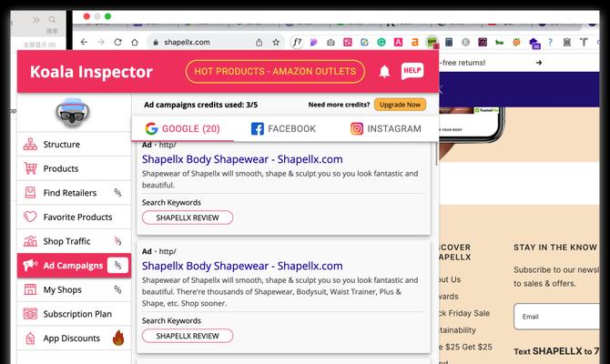
Task: Click the browser back arrow
Action: click(84, 42)
